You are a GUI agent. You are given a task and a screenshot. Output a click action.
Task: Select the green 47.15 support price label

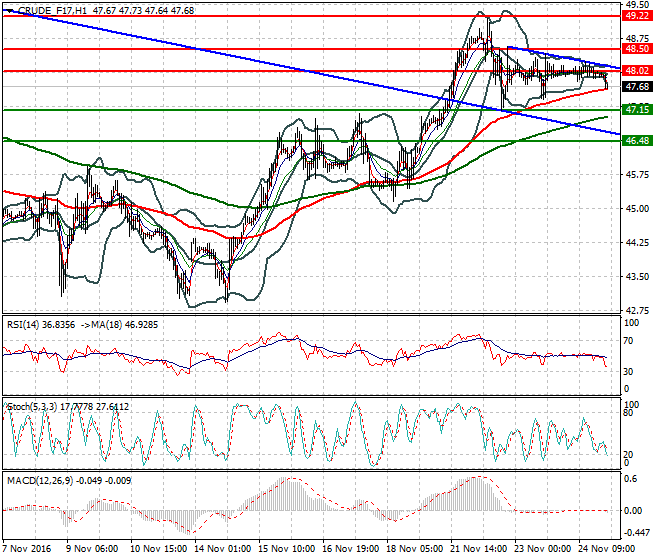[637, 110]
